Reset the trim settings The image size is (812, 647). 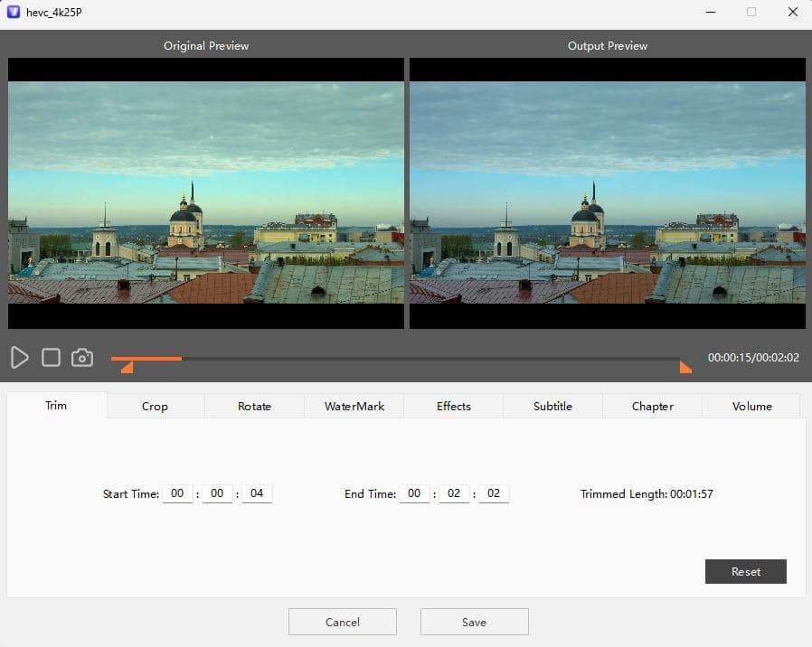point(745,572)
